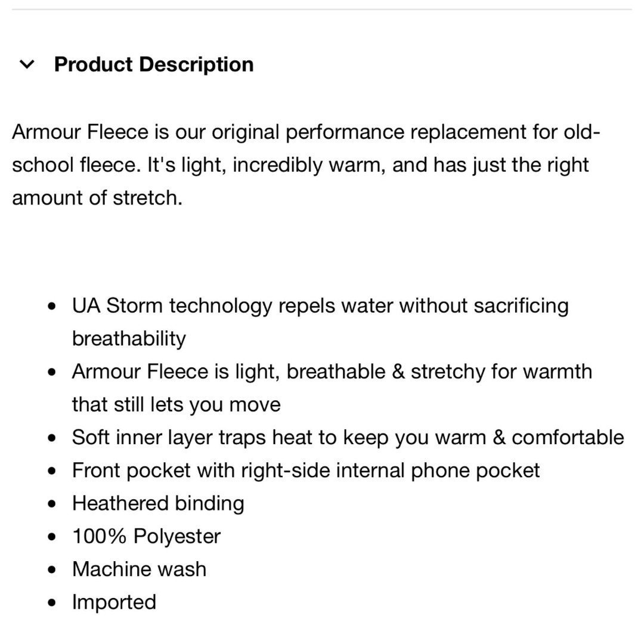Click the word breathability
644x644 pixels.
(x=129, y=339)
